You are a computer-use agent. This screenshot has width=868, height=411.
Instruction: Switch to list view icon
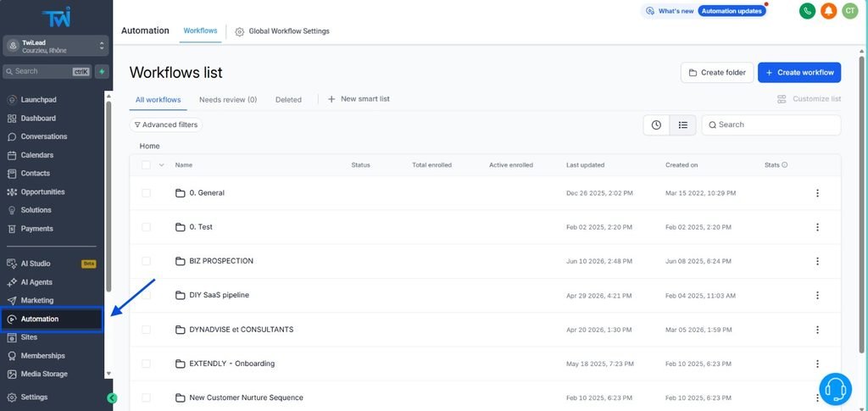682,125
